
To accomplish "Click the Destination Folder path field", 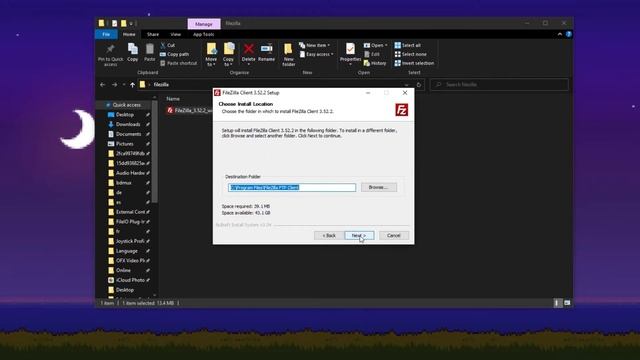I will (x=292, y=187).
